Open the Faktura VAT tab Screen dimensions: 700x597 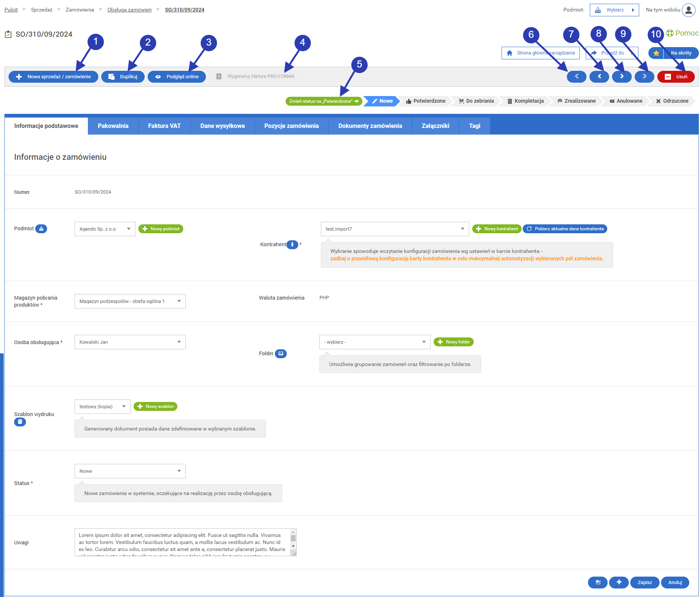tap(164, 126)
